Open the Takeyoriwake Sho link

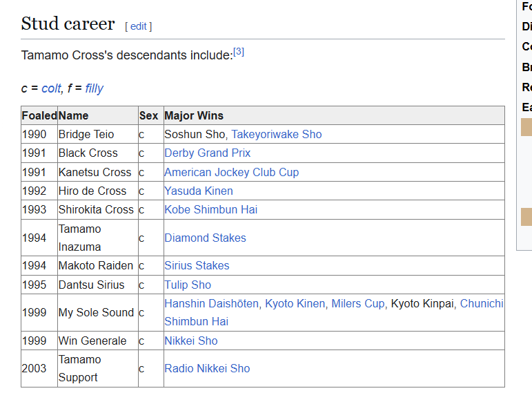tap(277, 134)
